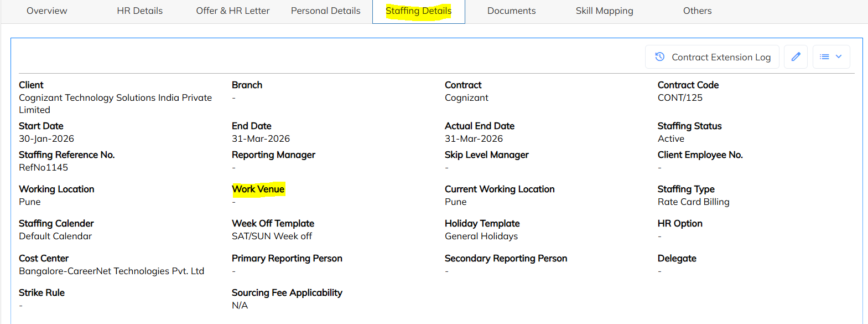
Task: Switch to Skill Mapping tab
Action: tap(604, 11)
